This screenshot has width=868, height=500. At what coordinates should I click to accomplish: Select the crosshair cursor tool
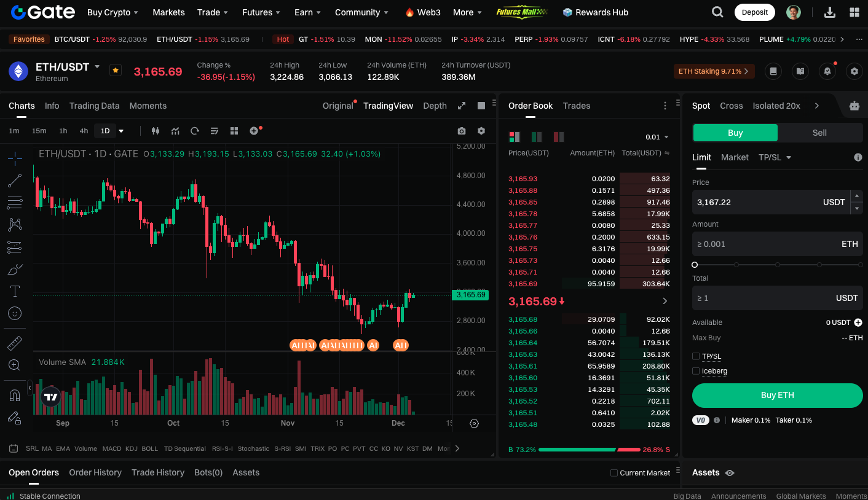click(15, 158)
